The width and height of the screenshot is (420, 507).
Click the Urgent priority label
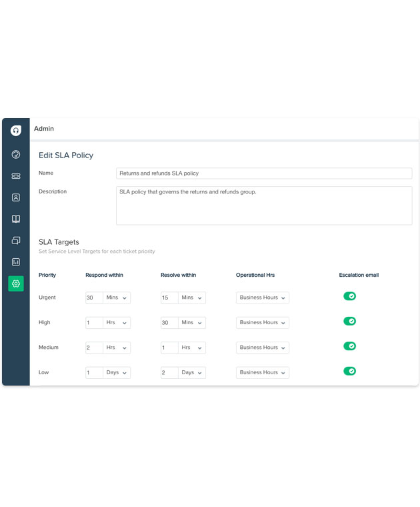47,298
